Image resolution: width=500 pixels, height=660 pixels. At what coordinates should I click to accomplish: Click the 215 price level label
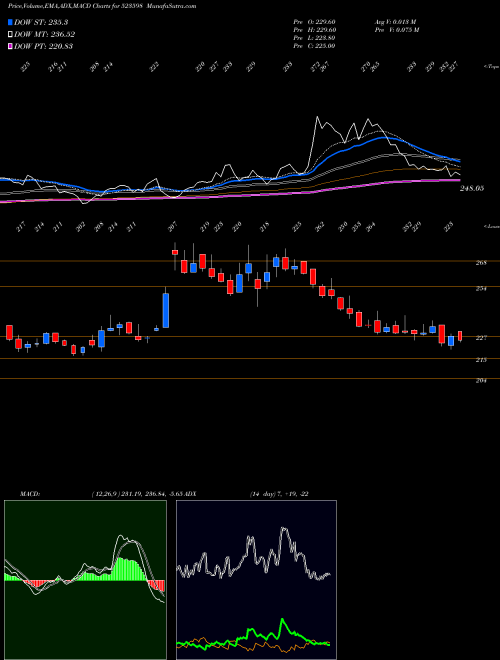click(481, 360)
